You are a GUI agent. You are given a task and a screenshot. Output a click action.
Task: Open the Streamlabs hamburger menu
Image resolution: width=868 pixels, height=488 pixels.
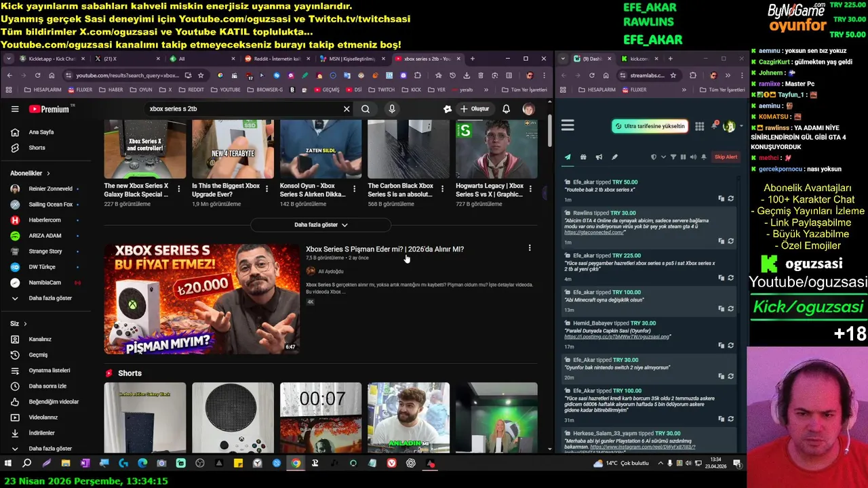pos(568,125)
